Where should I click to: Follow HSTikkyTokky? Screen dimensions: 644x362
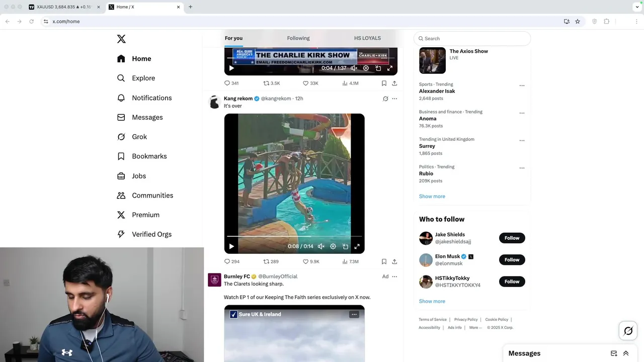512,282
